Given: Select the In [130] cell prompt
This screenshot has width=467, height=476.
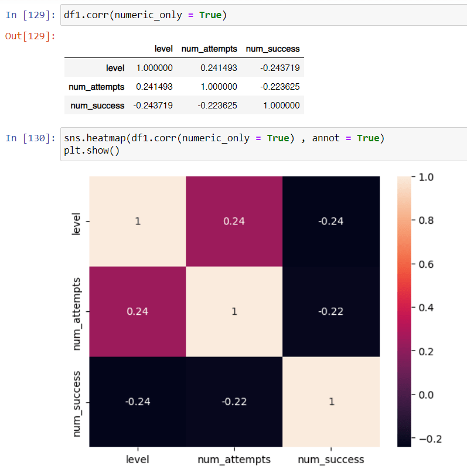Looking at the screenshot, I should 29,138.
